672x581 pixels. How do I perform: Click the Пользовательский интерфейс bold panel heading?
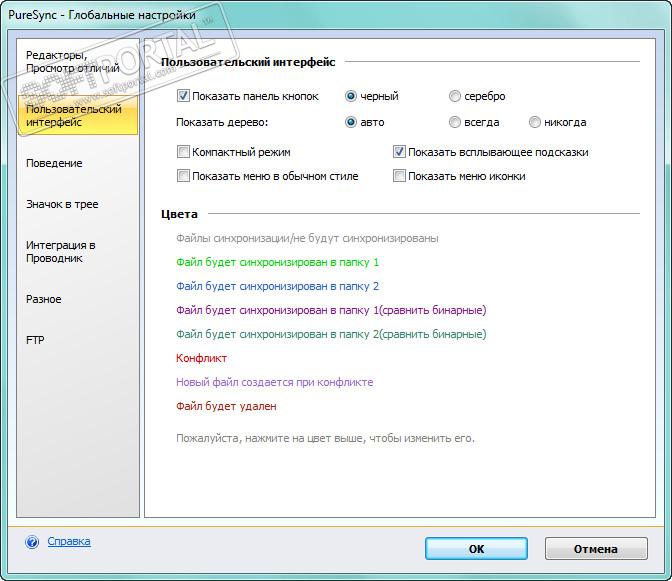click(248, 62)
